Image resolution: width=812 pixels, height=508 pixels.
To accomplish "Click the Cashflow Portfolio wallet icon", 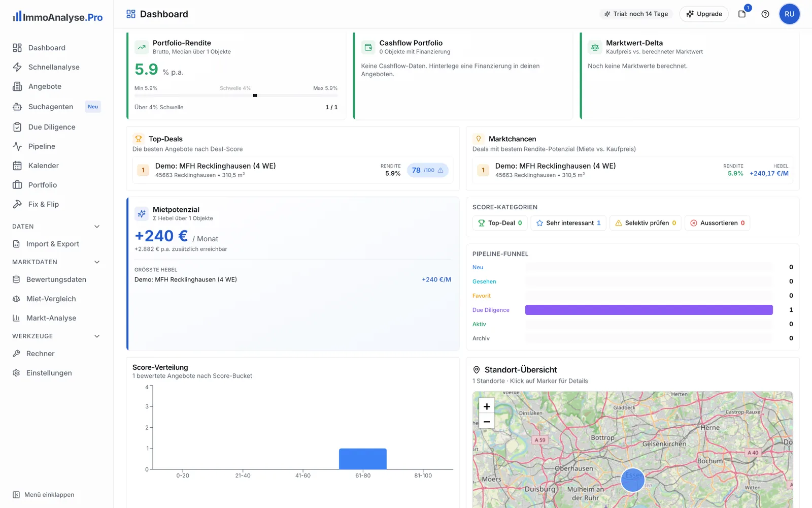I will 368,47.
